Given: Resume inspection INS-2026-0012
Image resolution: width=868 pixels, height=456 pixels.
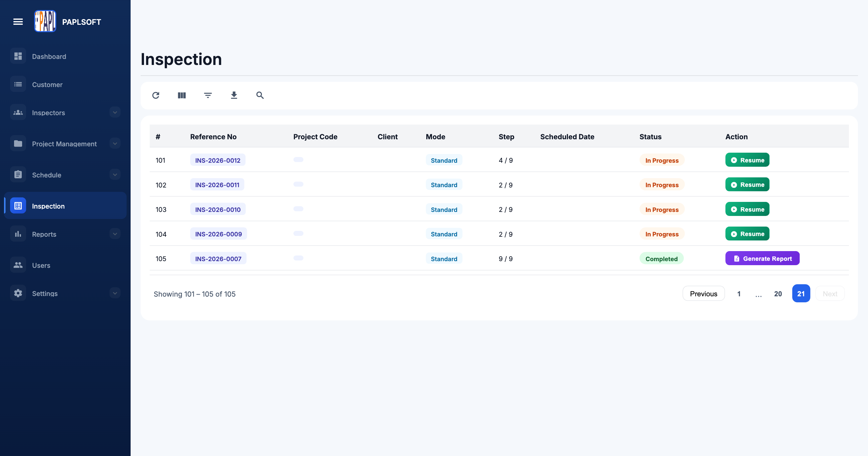Looking at the screenshot, I should click(x=747, y=160).
